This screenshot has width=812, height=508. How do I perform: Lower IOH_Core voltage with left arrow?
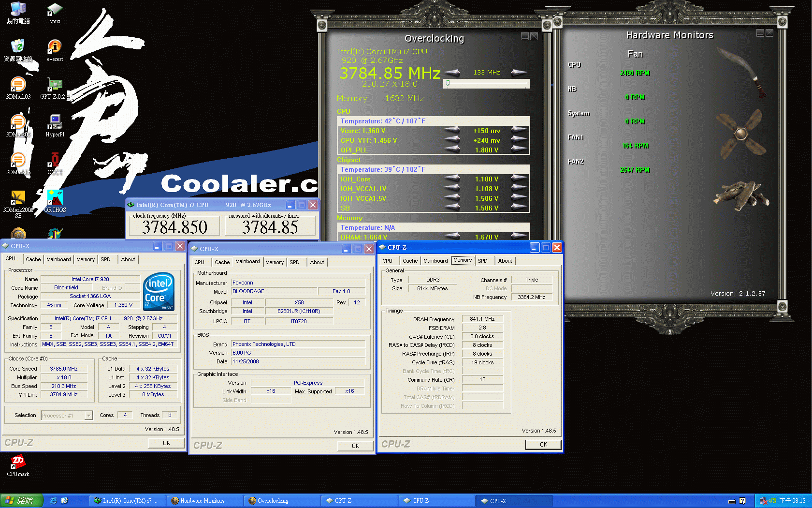pos(452,178)
